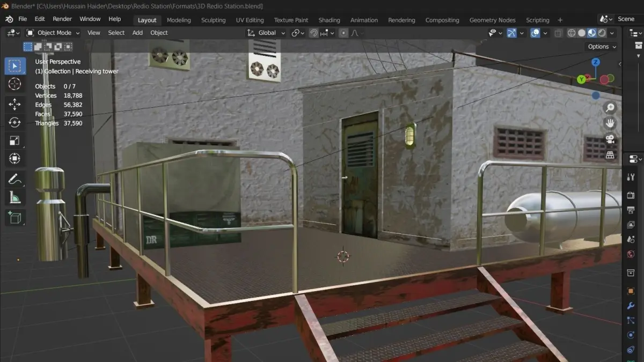The width and height of the screenshot is (644, 362).
Task: Toggle the camera view gizmo
Action: [x=610, y=139]
